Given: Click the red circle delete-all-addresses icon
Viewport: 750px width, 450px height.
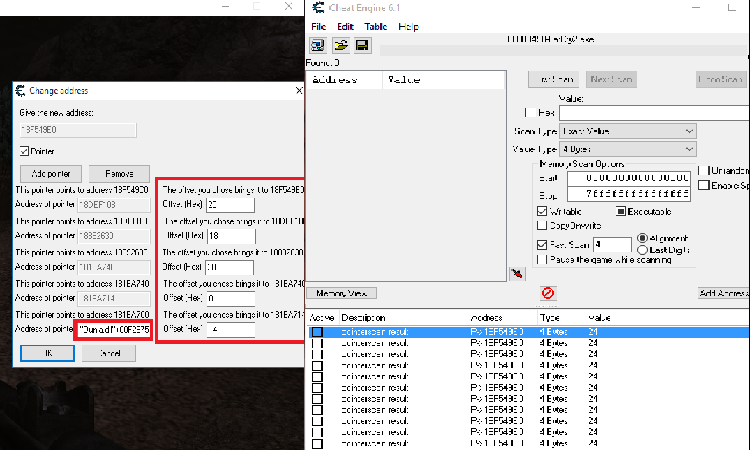Looking at the screenshot, I should (x=548, y=293).
